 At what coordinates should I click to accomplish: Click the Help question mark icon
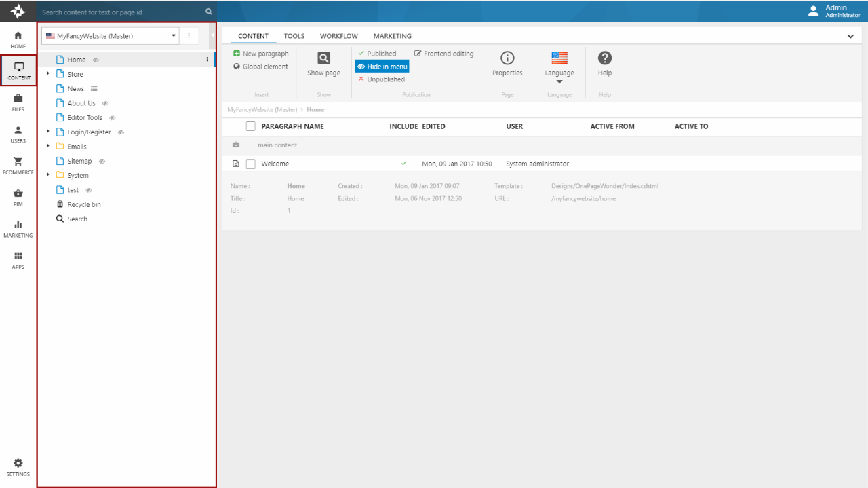[x=604, y=58]
